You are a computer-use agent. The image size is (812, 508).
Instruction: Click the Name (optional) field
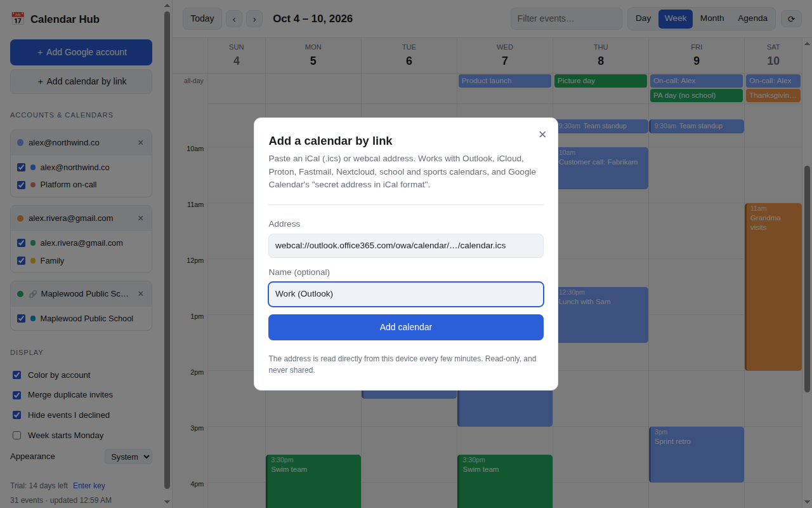pyautogui.click(x=406, y=294)
